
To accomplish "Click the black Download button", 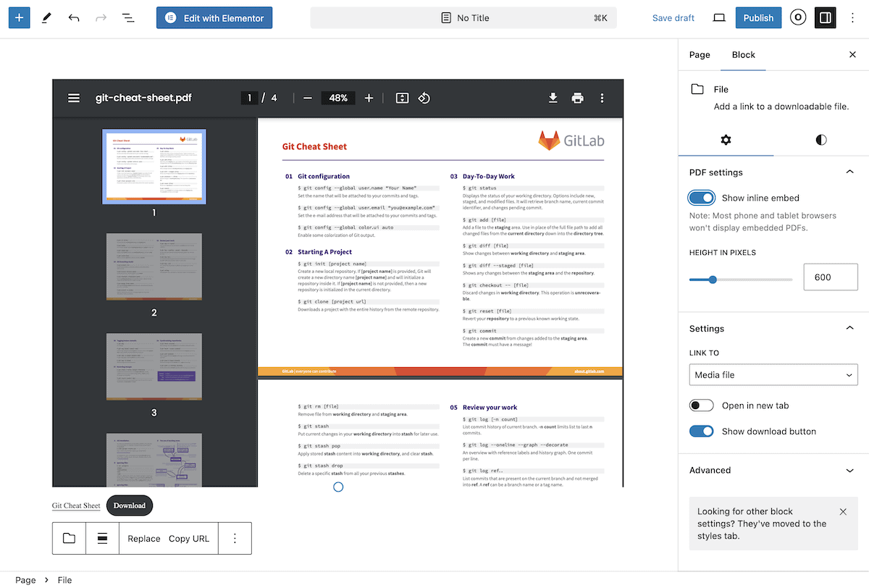I will (130, 505).
